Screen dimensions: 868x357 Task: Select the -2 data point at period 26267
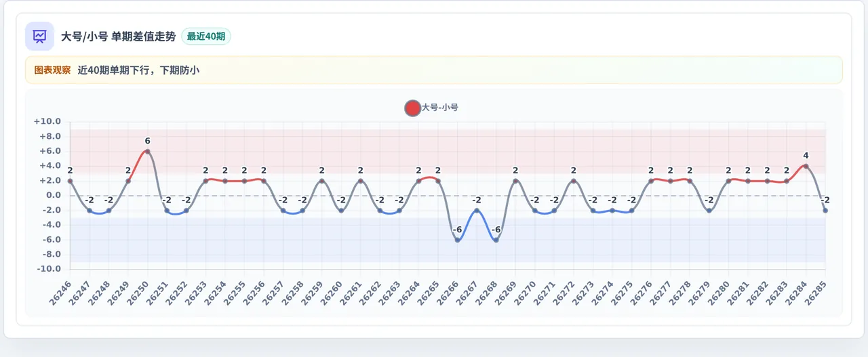tap(477, 211)
